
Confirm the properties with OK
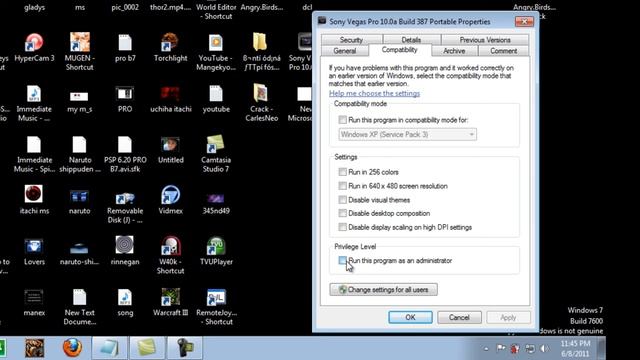(410, 317)
